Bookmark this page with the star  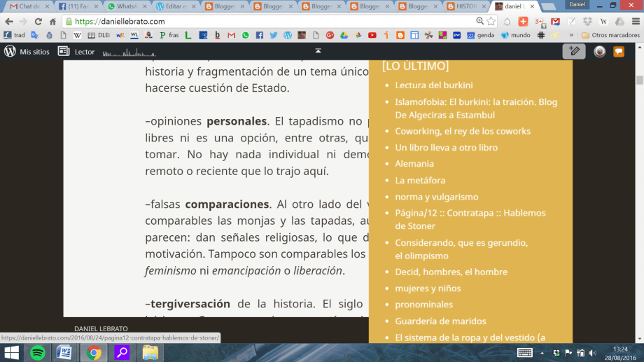[491, 22]
